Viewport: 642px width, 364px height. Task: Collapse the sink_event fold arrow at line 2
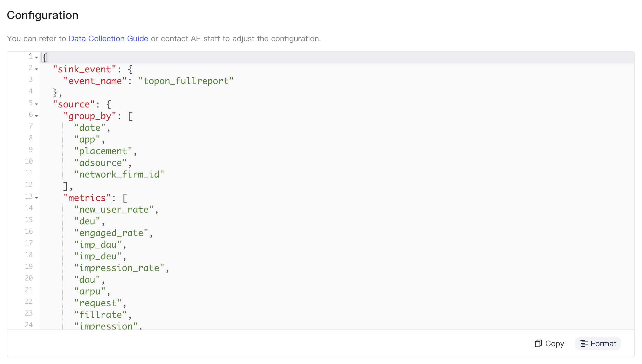tap(36, 69)
